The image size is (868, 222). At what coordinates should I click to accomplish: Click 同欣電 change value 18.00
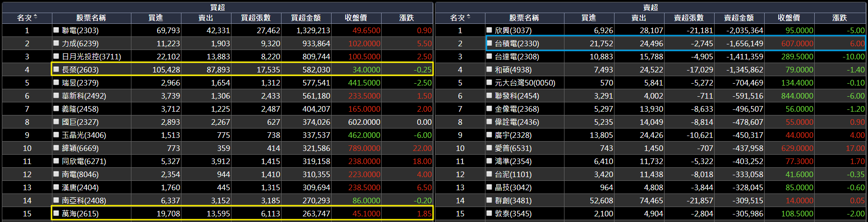pos(422,161)
